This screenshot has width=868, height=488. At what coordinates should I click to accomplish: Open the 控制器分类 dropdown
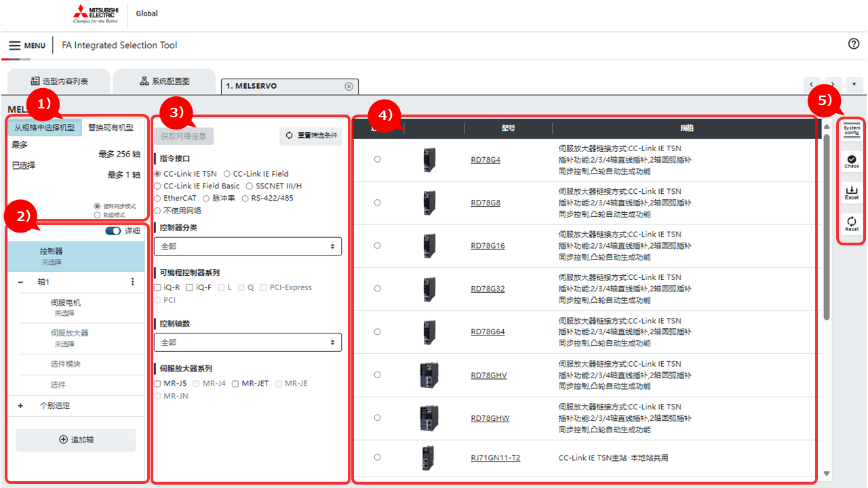tap(248, 246)
